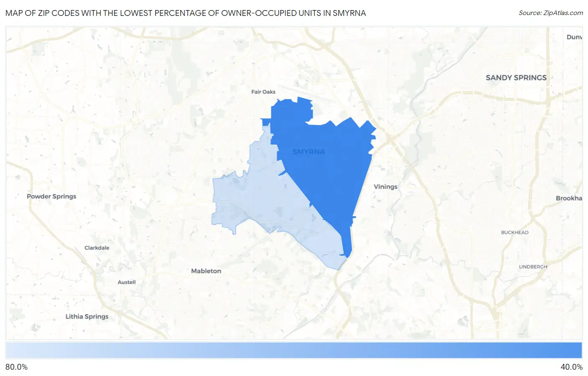Screen dimensions: 588x376
Task: Click the SMYRNA city label
Action: 309,152
